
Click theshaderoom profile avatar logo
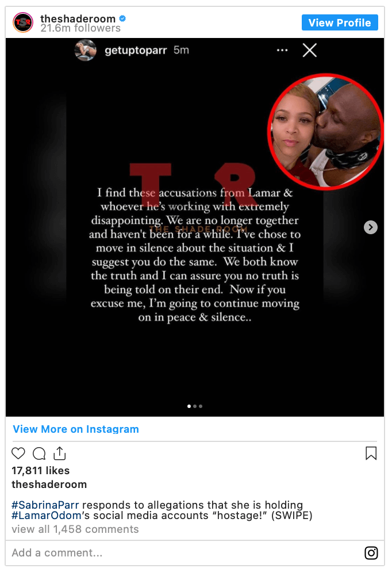pyautogui.click(x=23, y=22)
